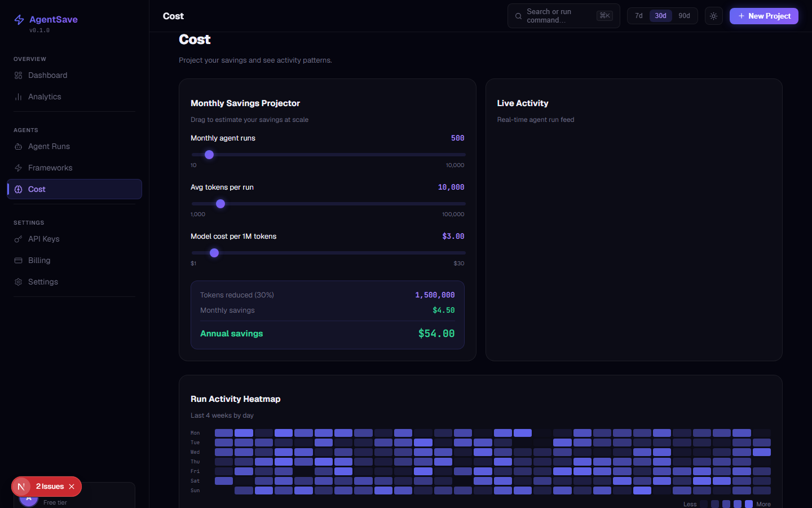Click the heatmap Sat row label
The width and height of the screenshot is (812, 508).
(x=195, y=481)
